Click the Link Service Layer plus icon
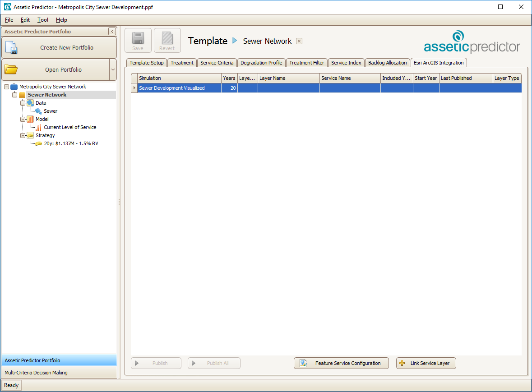 click(x=402, y=363)
